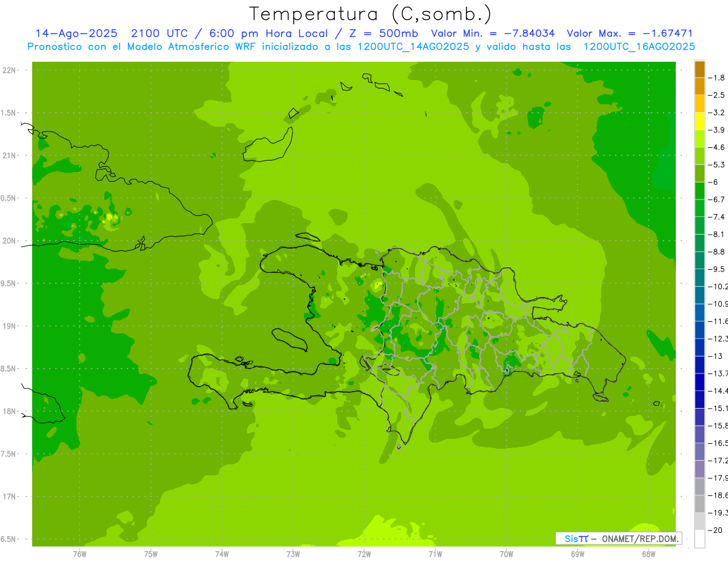Click the "73W" longitude label
Screen dimensions: 728x562
(x=293, y=553)
